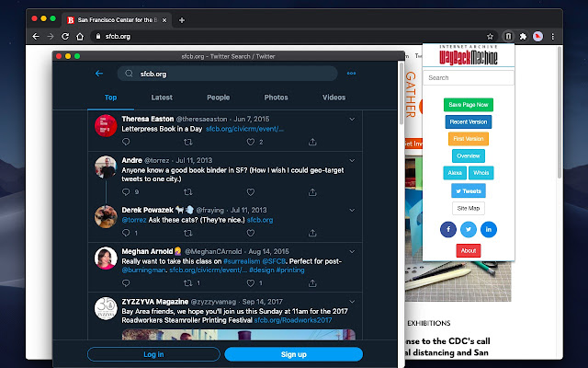This screenshot has width=588, height=368.
Task: Click the First Version button
Action: tap(469, 139)
